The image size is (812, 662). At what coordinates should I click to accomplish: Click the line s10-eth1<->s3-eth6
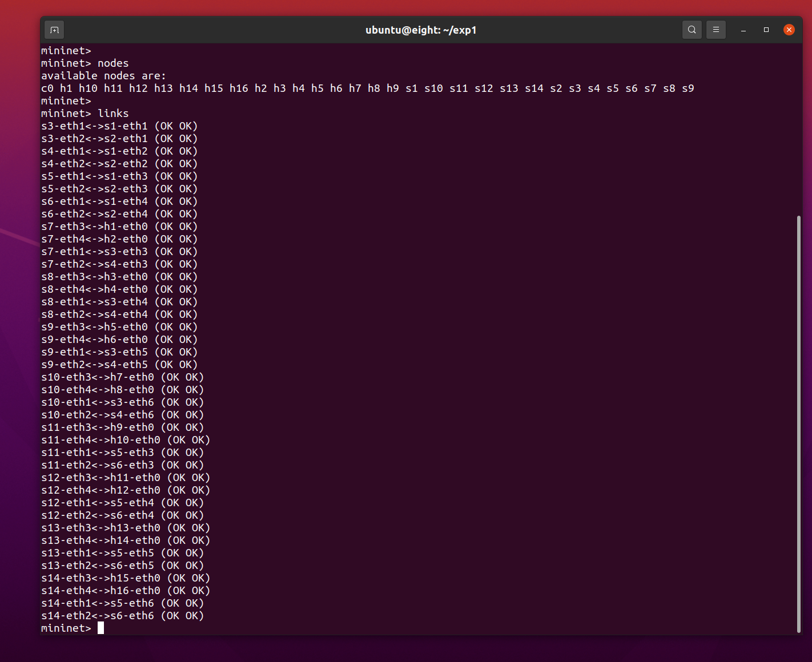(123, 402)
